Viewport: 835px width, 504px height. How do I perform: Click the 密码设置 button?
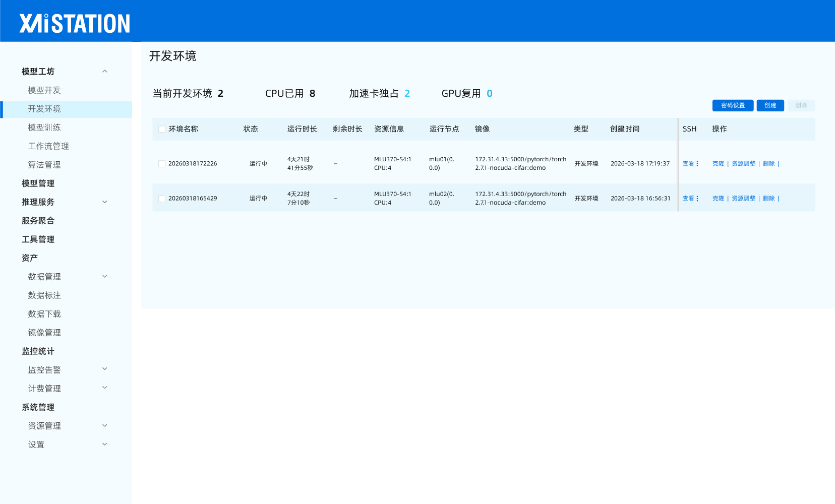pos(733,105)
